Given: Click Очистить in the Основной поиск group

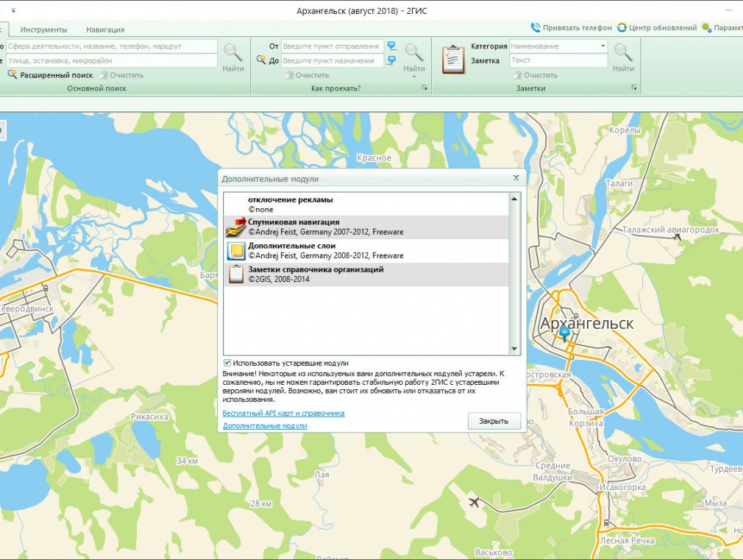Looking at the screenshot, I should [x=121, y=75].
